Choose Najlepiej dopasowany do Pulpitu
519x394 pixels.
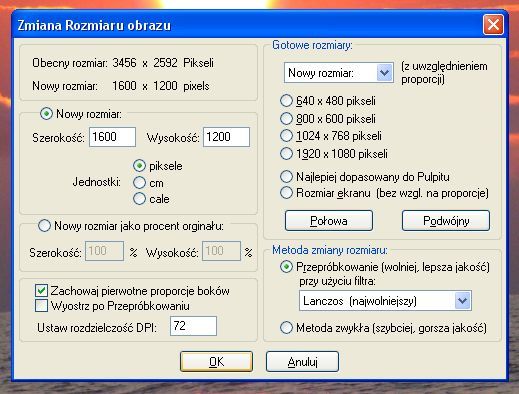pos(286,177)
